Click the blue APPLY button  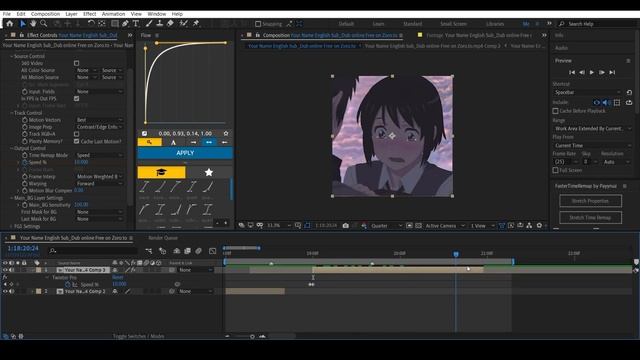pyautogui.click(x=185, y=153)
